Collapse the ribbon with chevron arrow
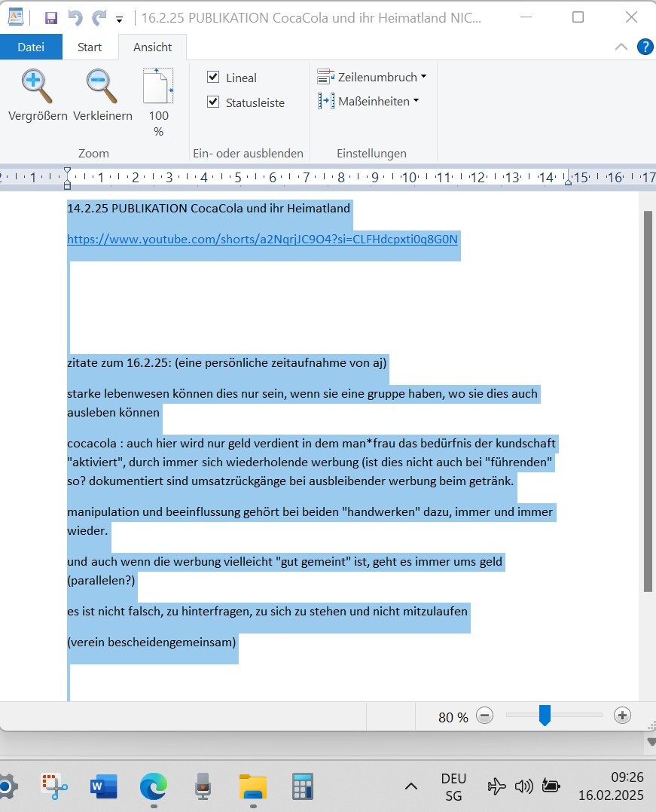Screen dimensions: 656x812 click(x=621, y=47)
